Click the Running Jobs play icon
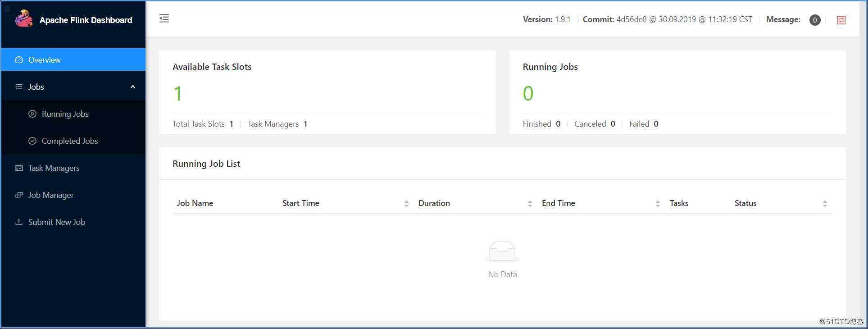The width and height of the screenshot is (868, 329). pyautogui.click(x=32, y=114)
